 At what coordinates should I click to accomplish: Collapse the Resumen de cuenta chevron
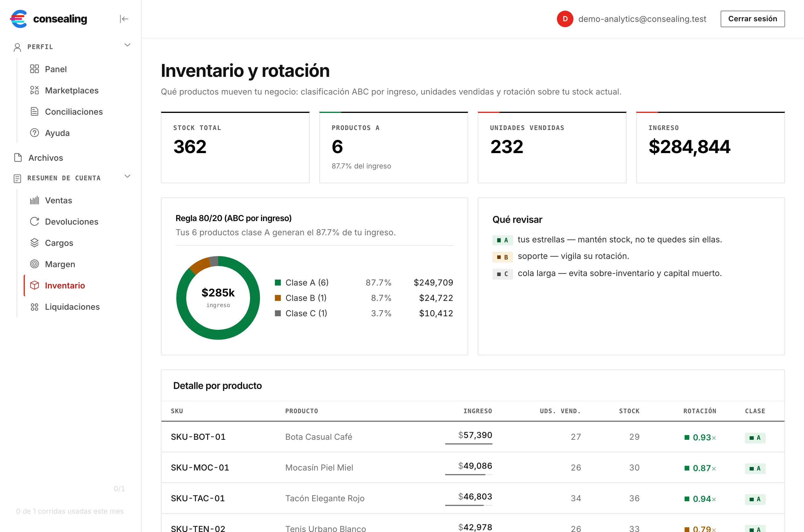(128, 176)
